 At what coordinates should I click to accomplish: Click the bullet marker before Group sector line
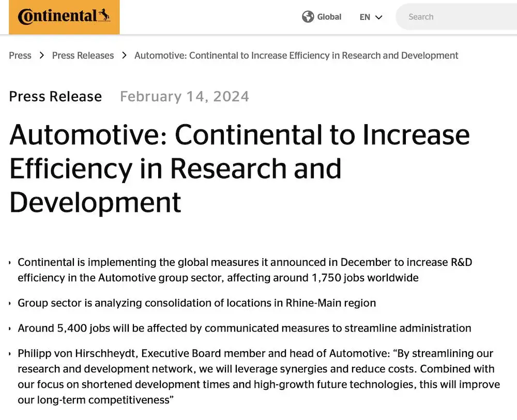click(x=10, y=303)
